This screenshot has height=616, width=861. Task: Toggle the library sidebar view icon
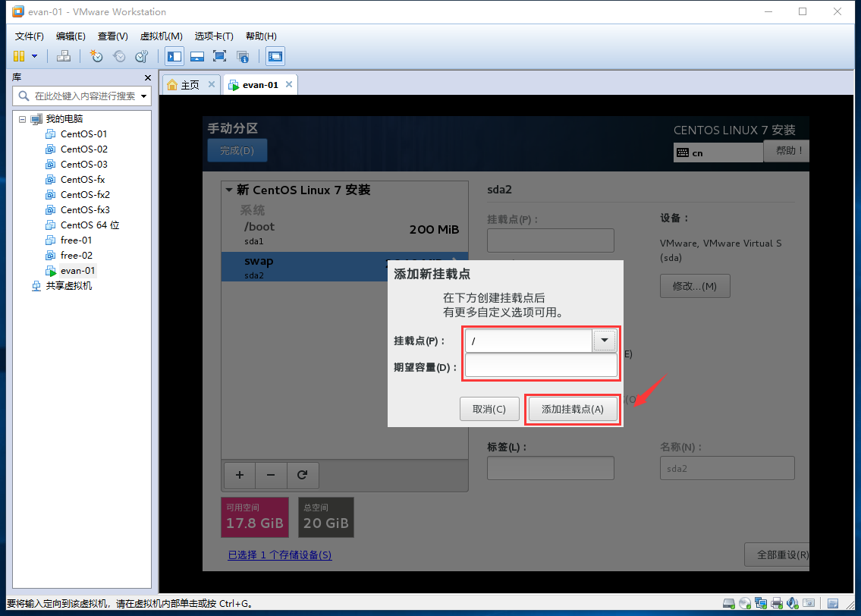pos(174,56)
